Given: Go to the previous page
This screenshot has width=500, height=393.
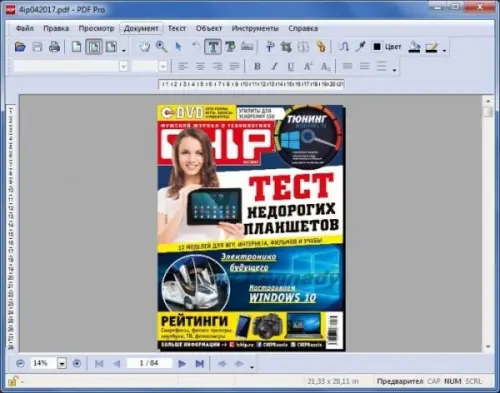Looking at the screenshot, I should coord(116,363).
